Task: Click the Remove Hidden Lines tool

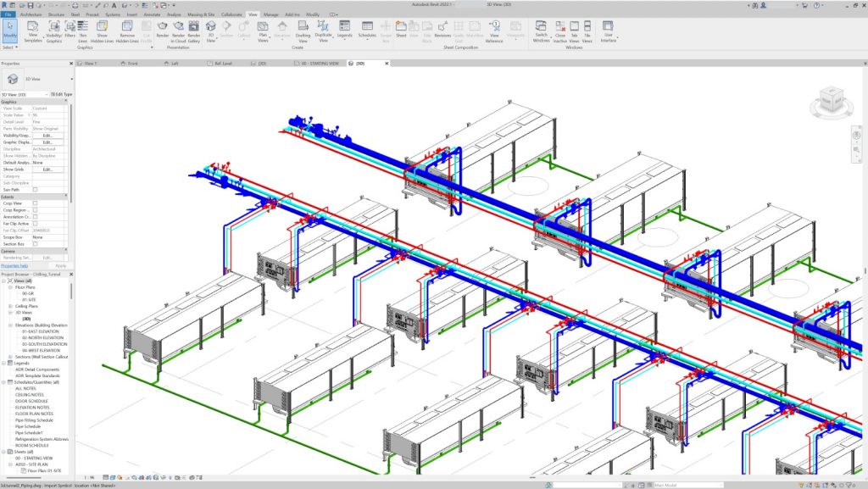Action: tap(127, 31)
